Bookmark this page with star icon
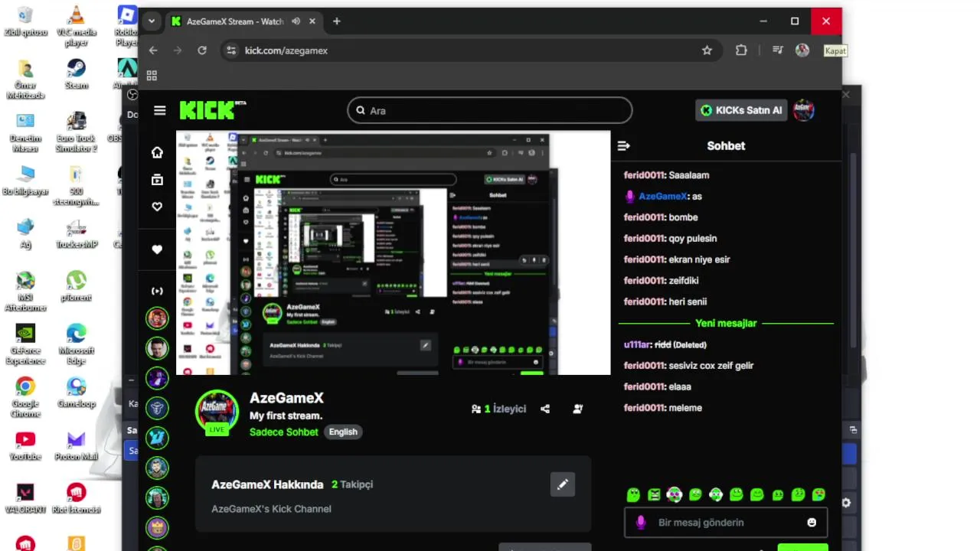This screenshot has width=980, height=551. click(707, 51)
